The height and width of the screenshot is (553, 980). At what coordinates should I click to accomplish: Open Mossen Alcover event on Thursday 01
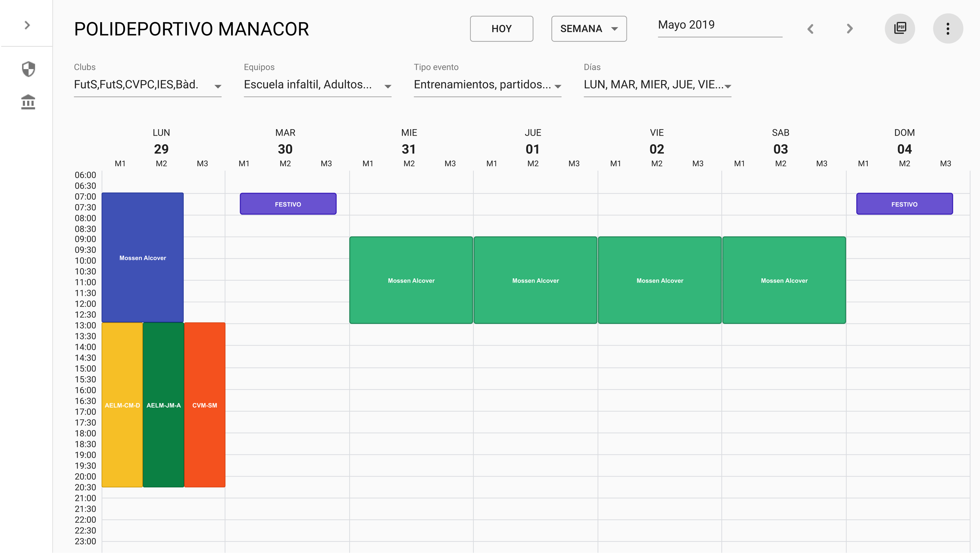[x=535, y=281]
